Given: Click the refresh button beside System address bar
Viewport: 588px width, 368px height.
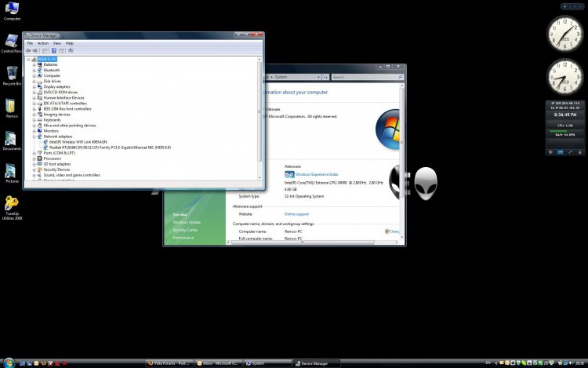Looking at the screenshot, I should (x=325, y=77).
